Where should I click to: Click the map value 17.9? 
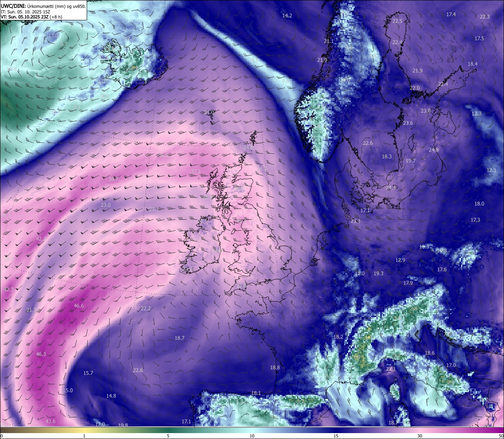coord(408,283)
